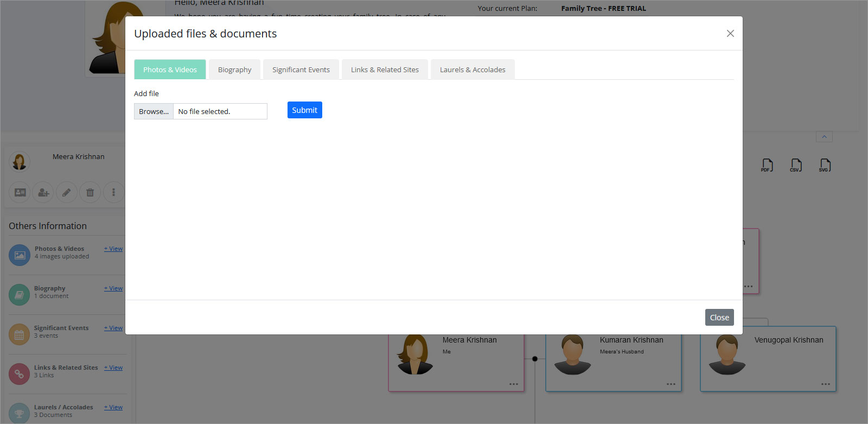Click the 'No file selected' file field
Viewport: 868px width, 424px height.
[x=220, y=111]
